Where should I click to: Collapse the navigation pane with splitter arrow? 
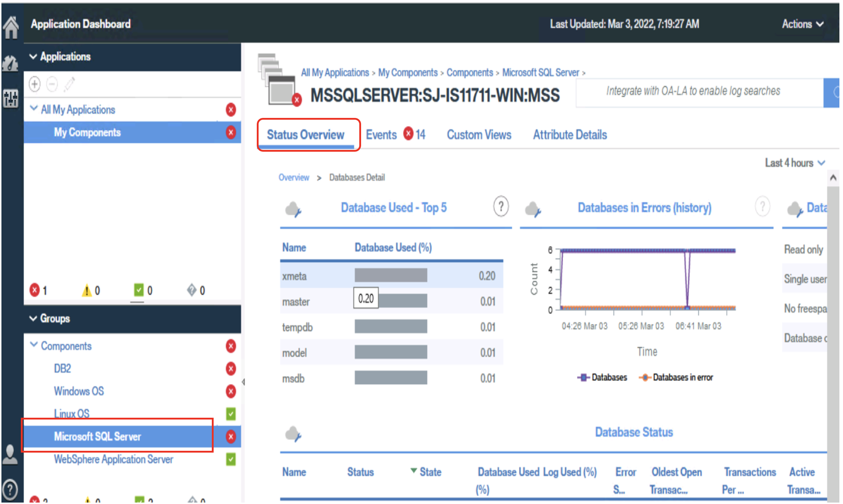[x=243, y=382]
